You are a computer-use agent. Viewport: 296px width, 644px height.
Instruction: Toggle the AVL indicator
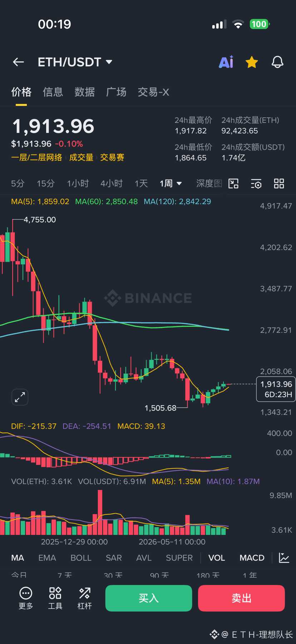coord(144,558)
